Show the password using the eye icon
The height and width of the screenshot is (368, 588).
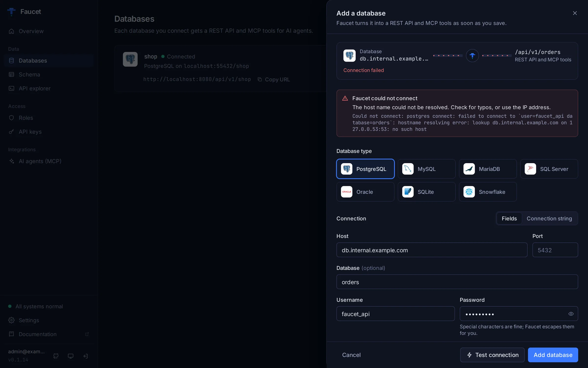point(571,314)
